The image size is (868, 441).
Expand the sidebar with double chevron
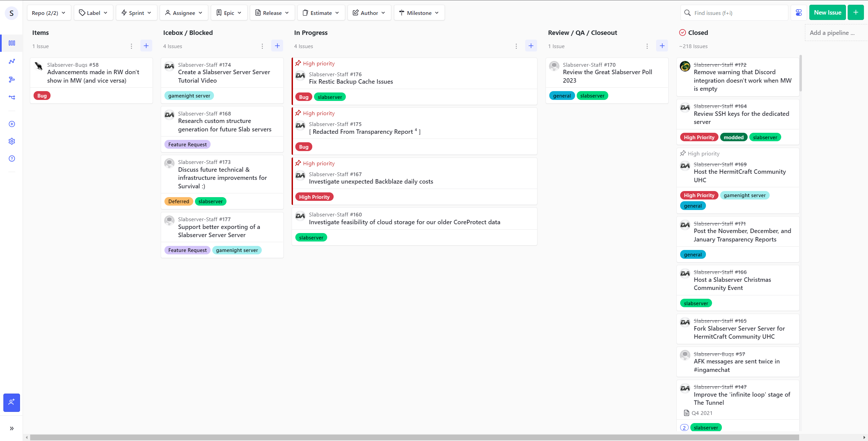(x=12, y=428)
